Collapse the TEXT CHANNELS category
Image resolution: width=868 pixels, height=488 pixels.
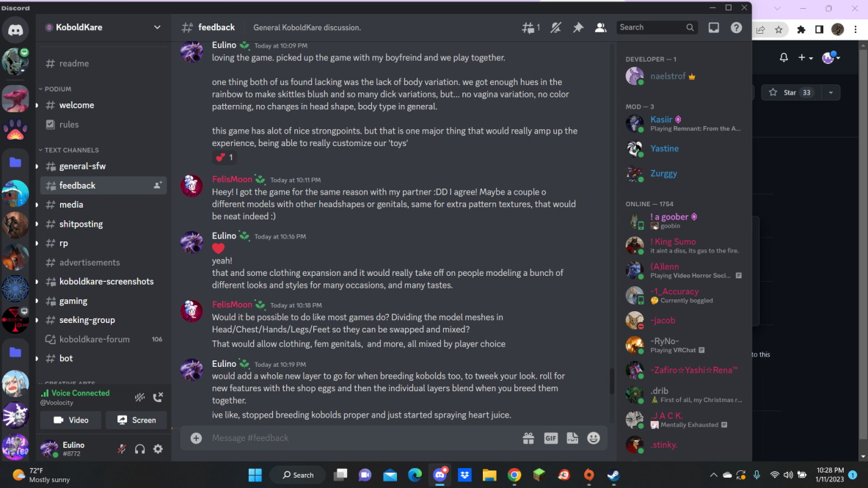[69, 150]
